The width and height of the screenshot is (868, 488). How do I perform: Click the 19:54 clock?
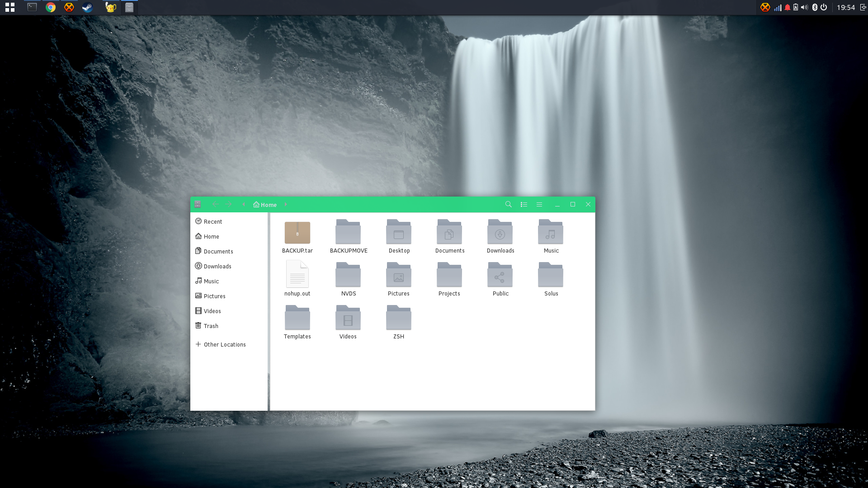tap(845, 7)
